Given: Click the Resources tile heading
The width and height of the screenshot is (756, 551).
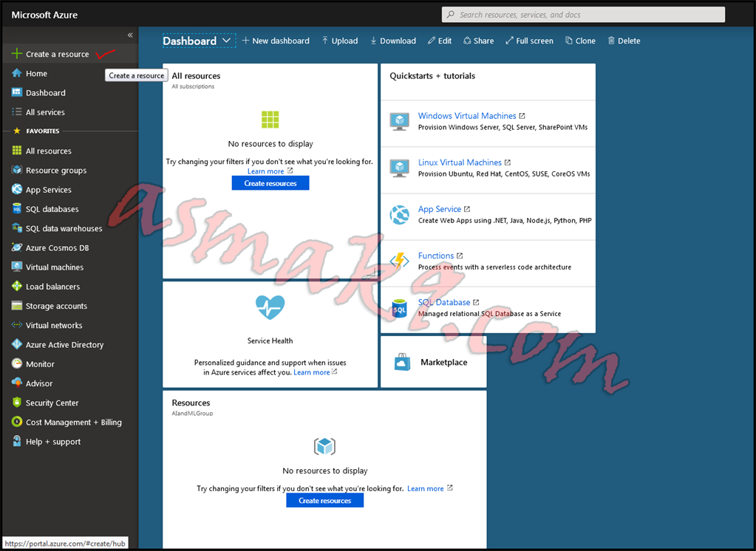Looking at the screenshot, I should point(191,403).
